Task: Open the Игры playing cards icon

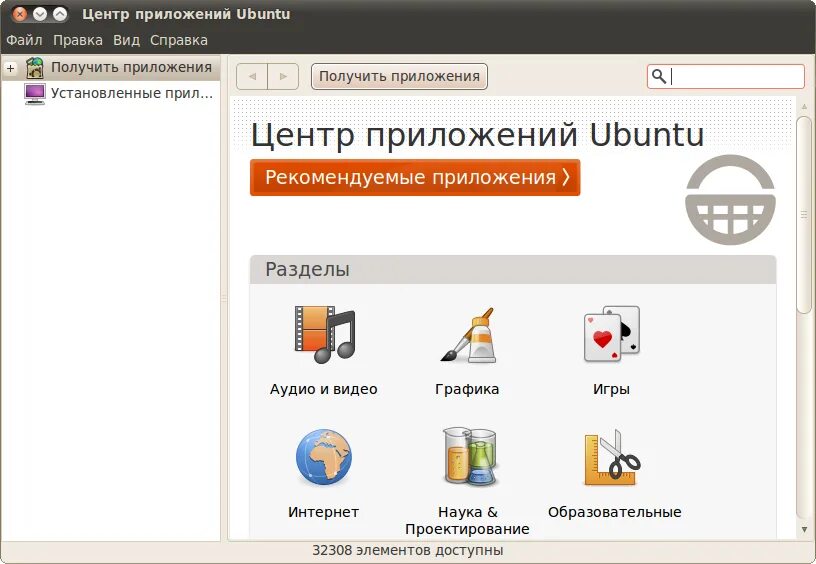Action: (x=611, y=334)
